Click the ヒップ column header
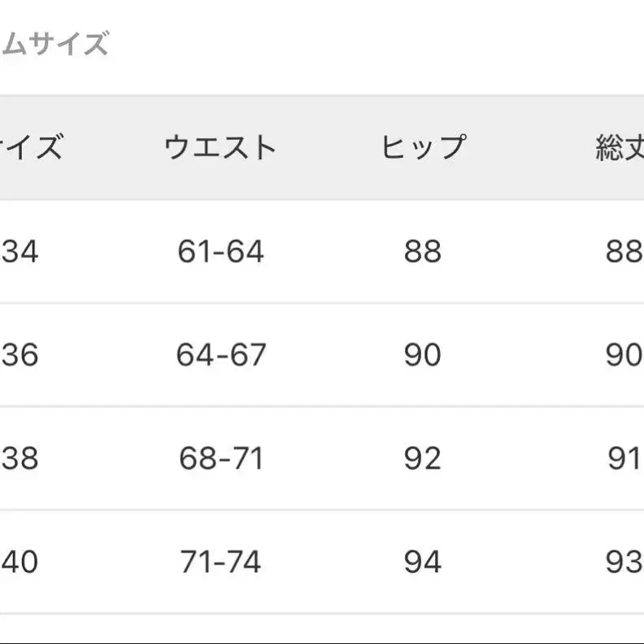644x644 pixels. point(422,148)
